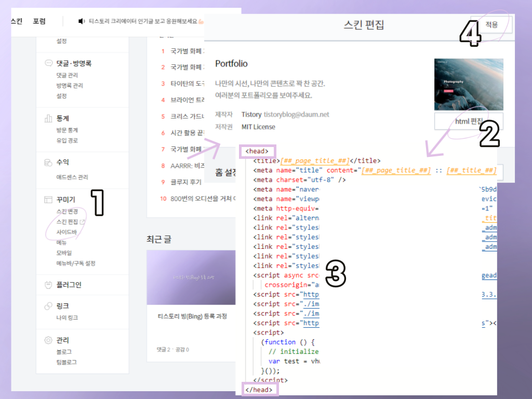Select 메뉴 under 꾸미기
532x399 pixels.
point(61,243)
